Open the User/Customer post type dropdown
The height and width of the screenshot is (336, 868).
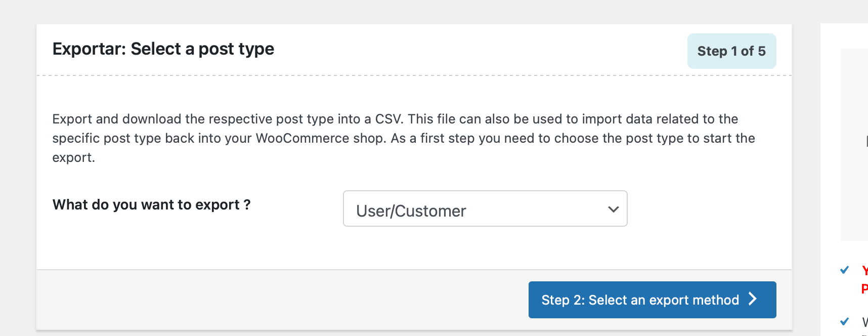coord(485,208)
